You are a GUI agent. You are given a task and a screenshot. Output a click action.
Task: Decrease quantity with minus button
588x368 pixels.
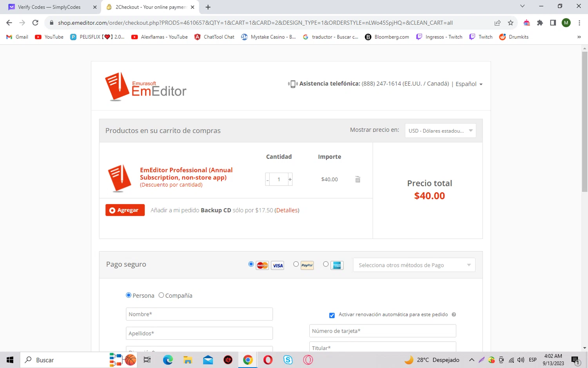coord(268,179)
